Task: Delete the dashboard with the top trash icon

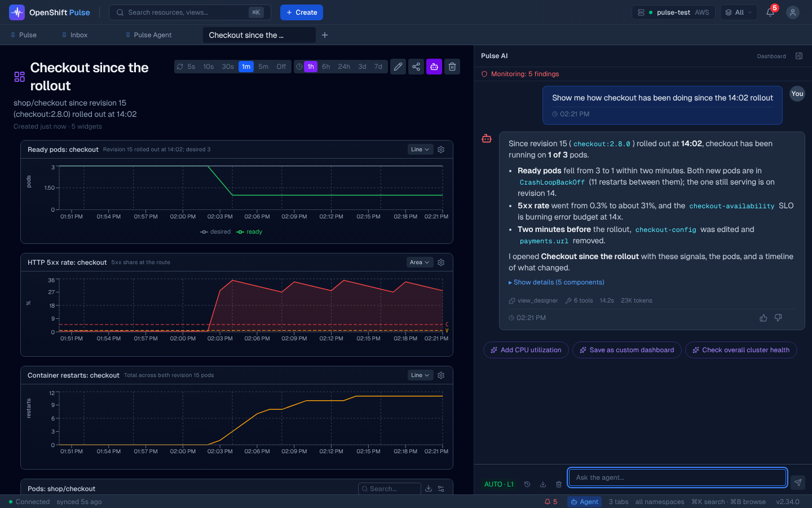Action: click(452, 67)
